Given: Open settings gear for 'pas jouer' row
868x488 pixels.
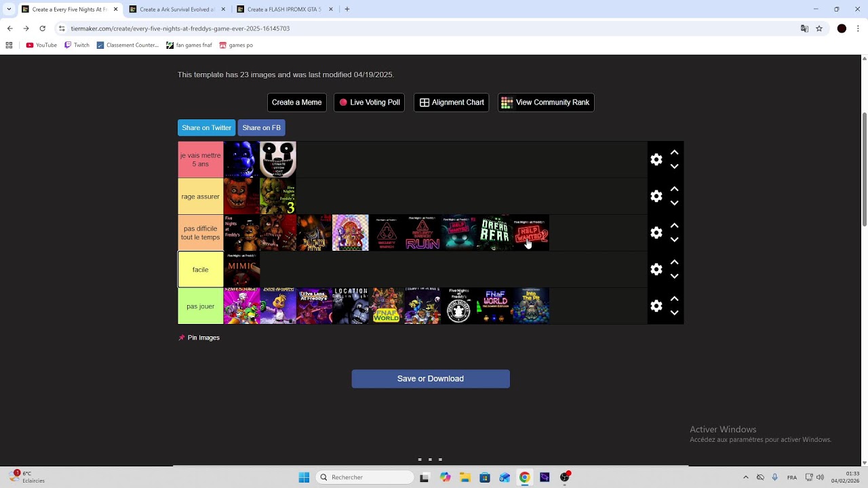Looking at the screenshot, I should 656,306.
